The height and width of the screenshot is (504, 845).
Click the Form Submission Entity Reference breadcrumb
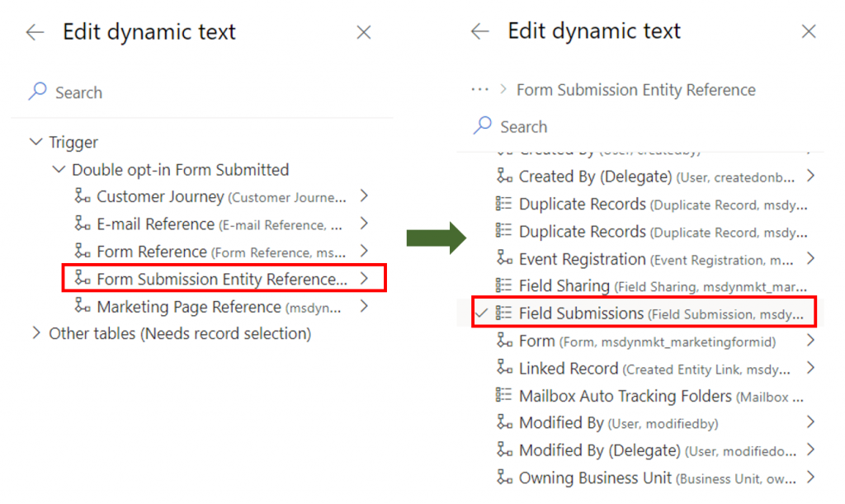point(635,90)
